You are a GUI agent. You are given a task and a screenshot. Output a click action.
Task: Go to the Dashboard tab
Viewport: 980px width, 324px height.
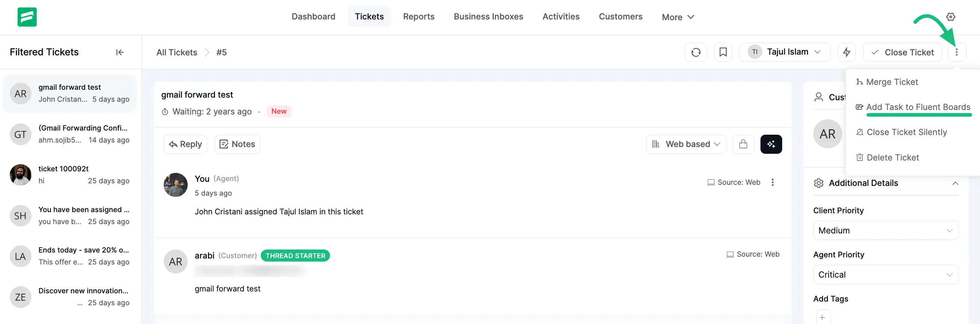(313, 17)
